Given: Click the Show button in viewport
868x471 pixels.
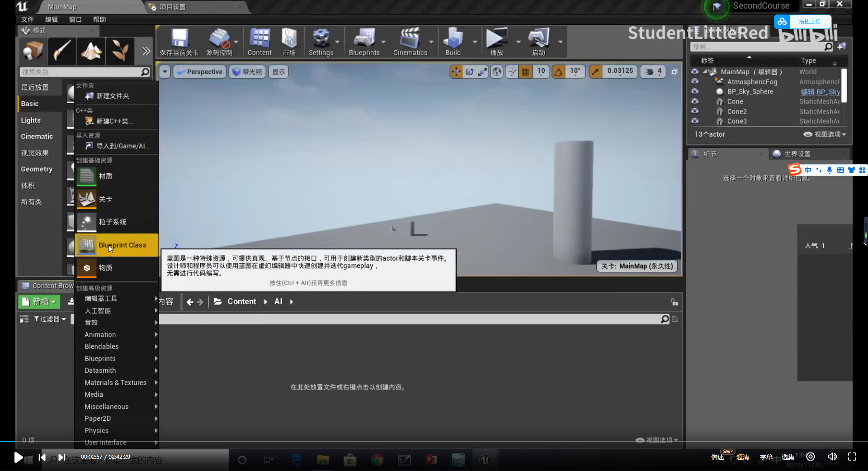Looking at the screenshot, I should (x=278, y=71).
